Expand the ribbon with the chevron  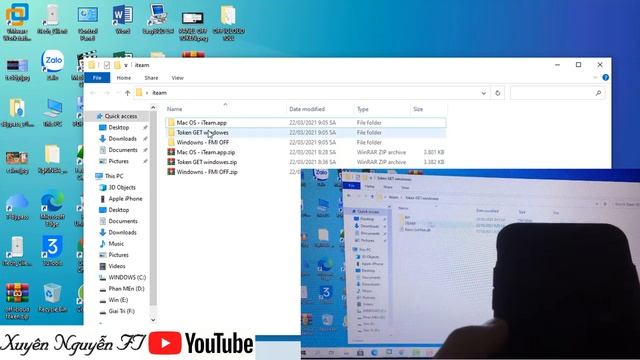point(595,78)
